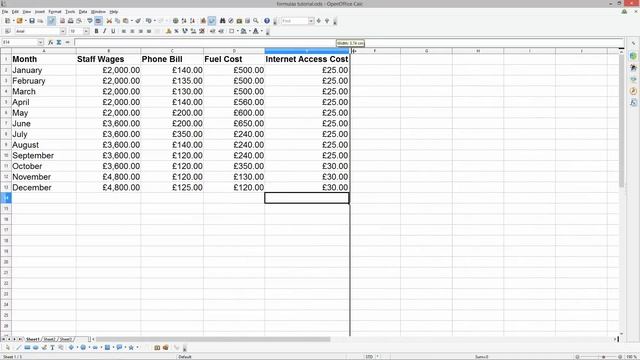Toggle Show Draw Functions button

point(212,21)
